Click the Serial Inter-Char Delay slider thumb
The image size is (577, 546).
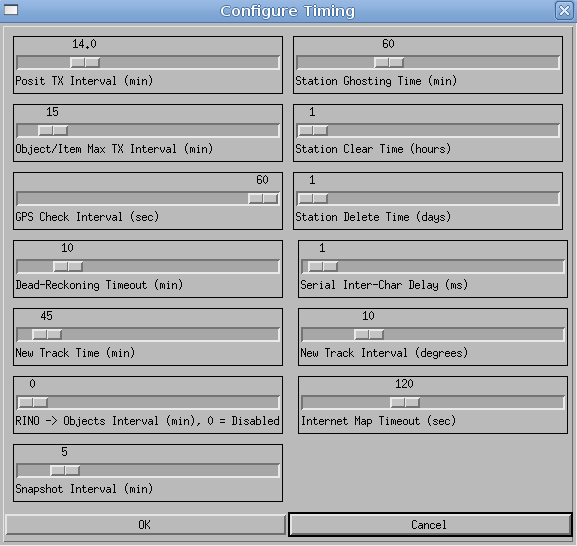tap(323, 266)
